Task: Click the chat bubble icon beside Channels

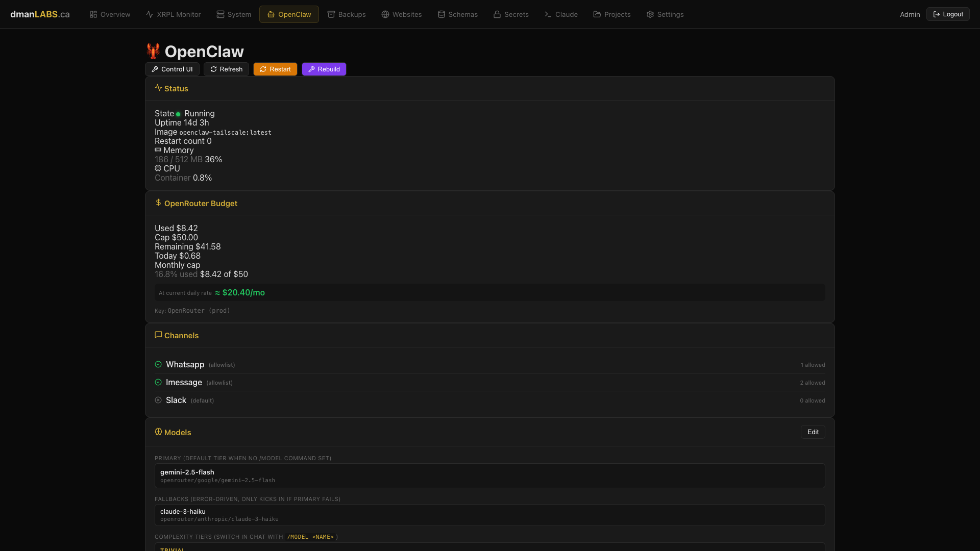Action: 158,335
